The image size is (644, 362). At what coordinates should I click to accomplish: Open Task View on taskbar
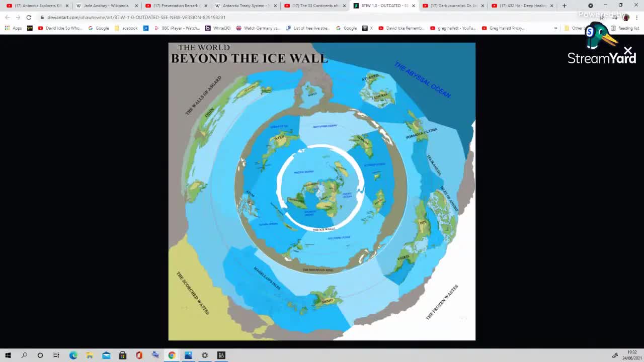tap(56, 355)
